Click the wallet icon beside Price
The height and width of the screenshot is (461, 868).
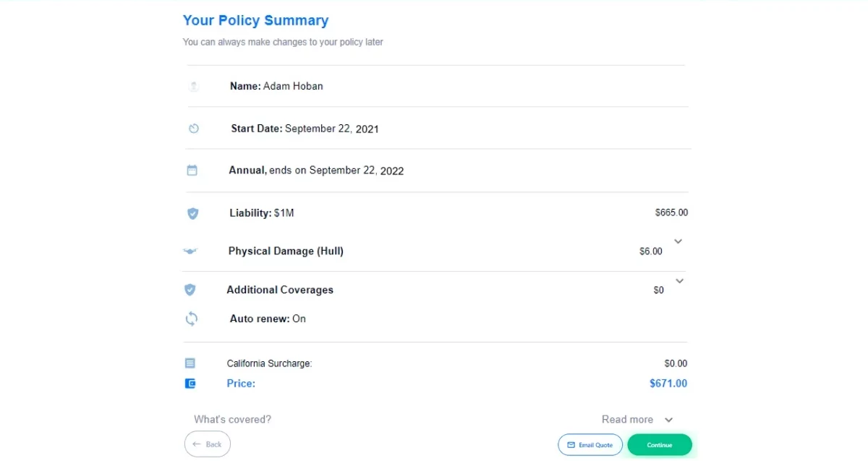click(190, 384)
